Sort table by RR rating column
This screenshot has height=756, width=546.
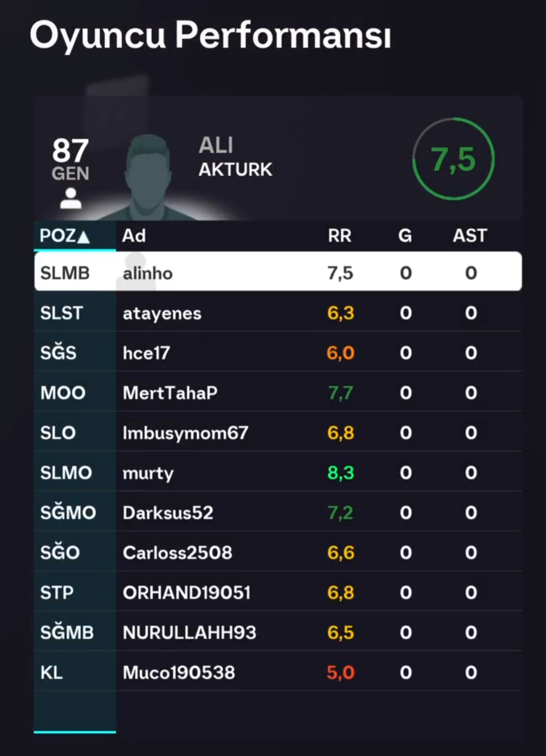coord(340,236)
